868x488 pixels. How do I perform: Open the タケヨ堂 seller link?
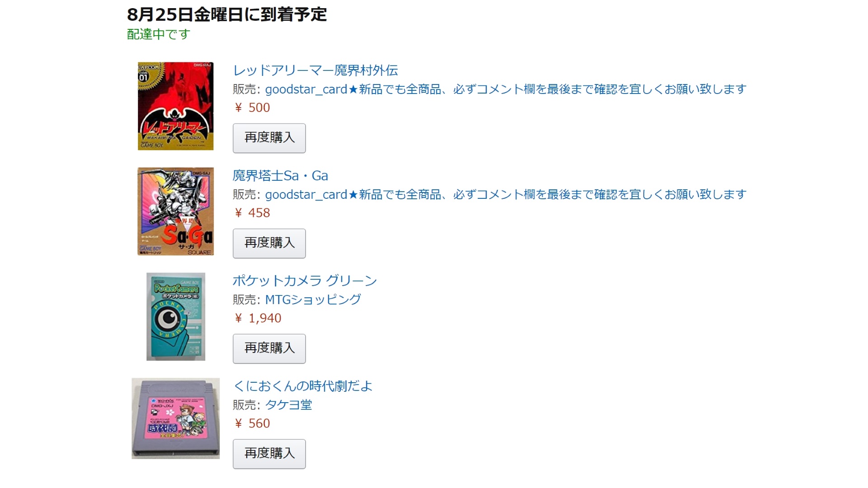288,405
